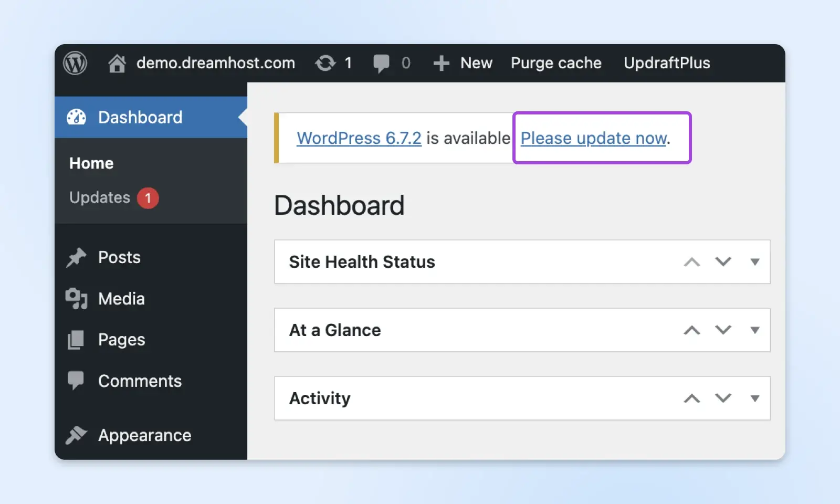This screenshot has height=504, width=840.
Task: Click the Pages icon in sidebar
Action: 76,340
